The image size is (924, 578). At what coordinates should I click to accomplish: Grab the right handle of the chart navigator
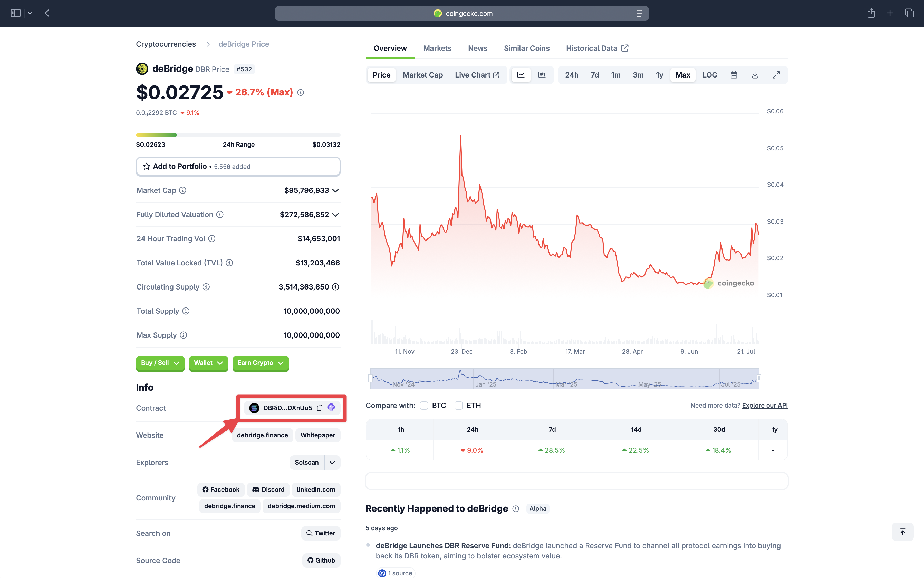pyautogui.click(x=759, y=379)
